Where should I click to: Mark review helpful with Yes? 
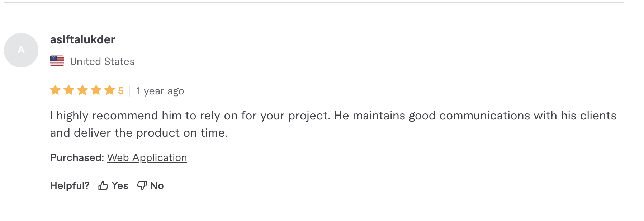pyautogui.click(x=119, y=186)
